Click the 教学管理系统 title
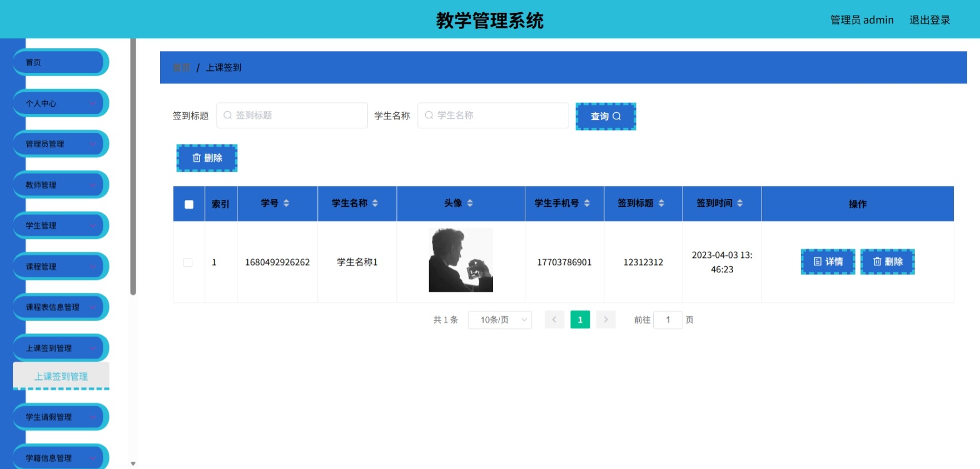This screenshot has width=980, height=469. point(490,21)
